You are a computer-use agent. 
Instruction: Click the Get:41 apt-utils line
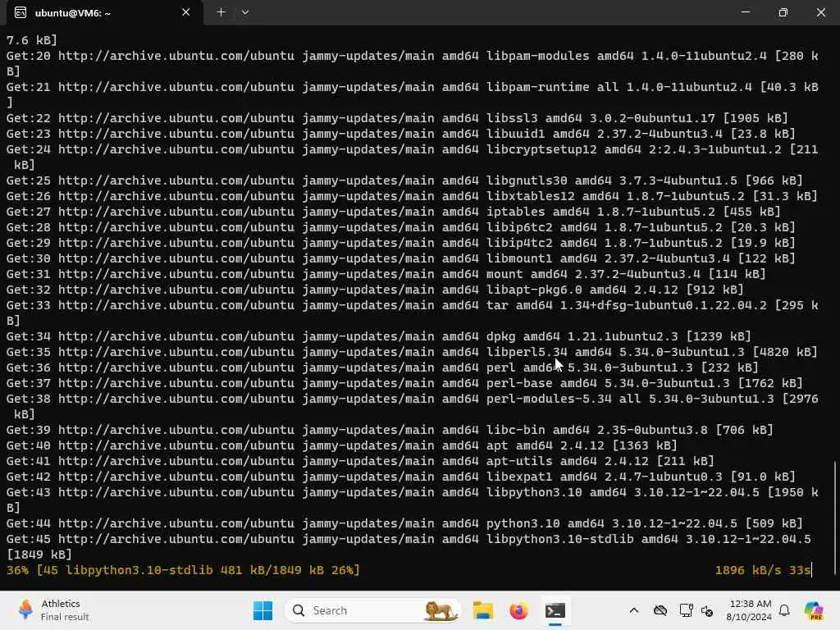click(x=360, y=461)
